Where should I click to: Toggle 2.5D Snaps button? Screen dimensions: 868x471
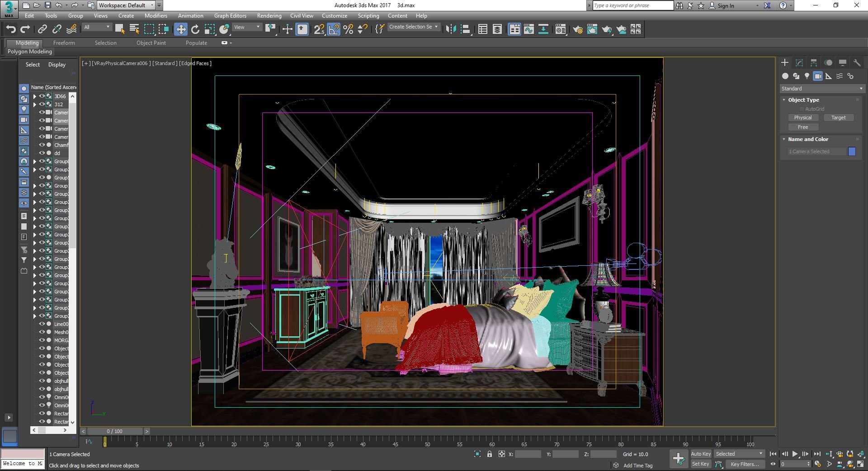319,29
